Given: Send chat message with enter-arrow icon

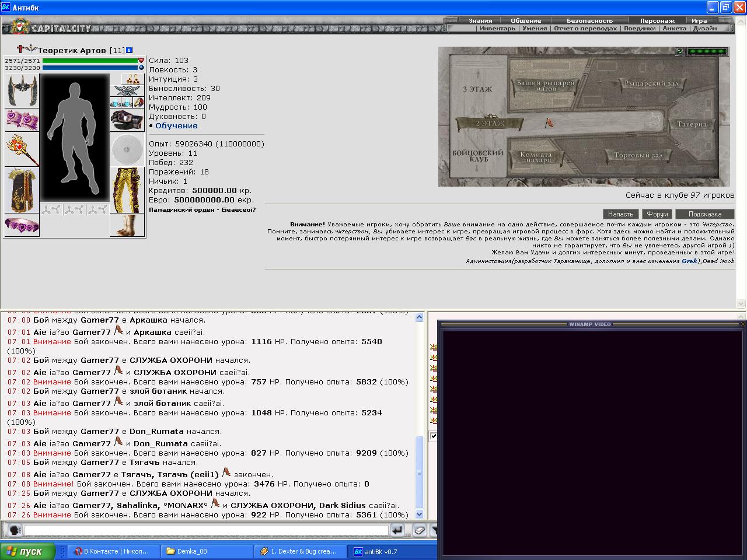Looking at the screenshot, I should pyautogui.click(x=397, y=530).
